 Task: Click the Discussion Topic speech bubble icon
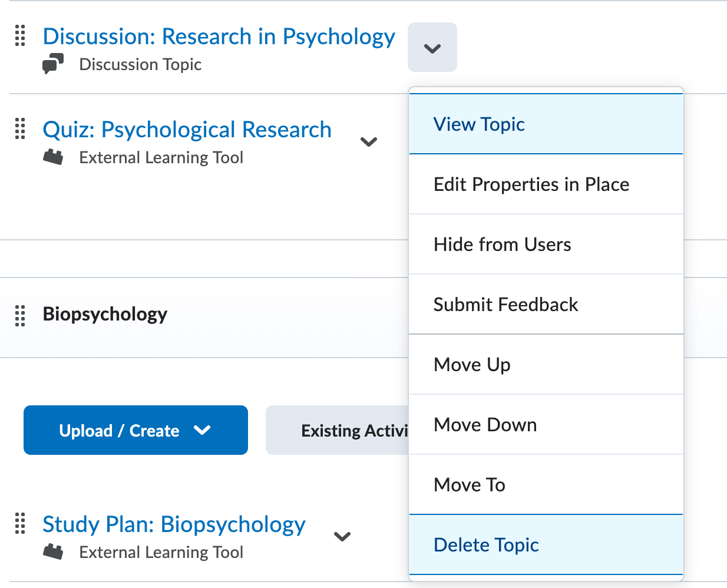click(x=53, y=64)
